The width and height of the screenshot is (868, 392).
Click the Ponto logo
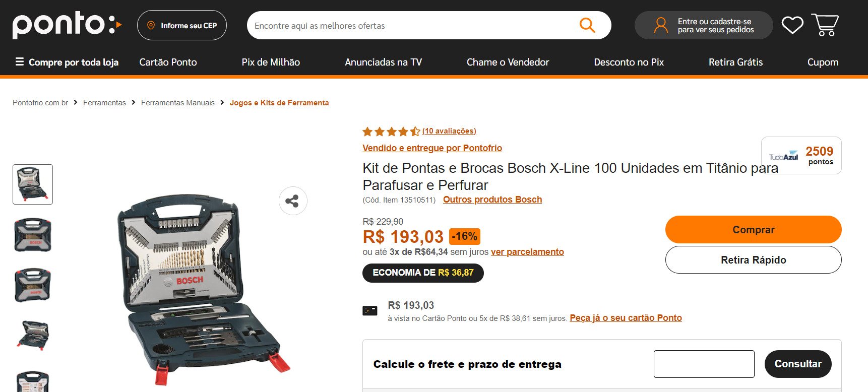coord(67,25)
